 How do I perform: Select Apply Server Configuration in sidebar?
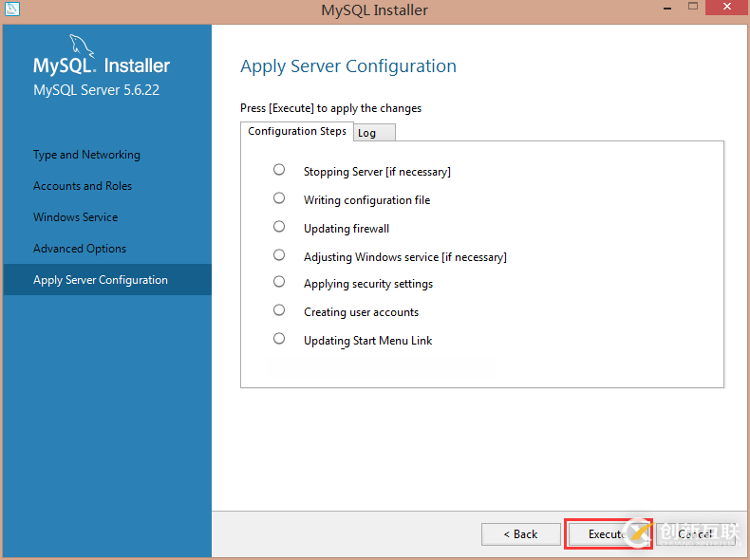point(101,280)
